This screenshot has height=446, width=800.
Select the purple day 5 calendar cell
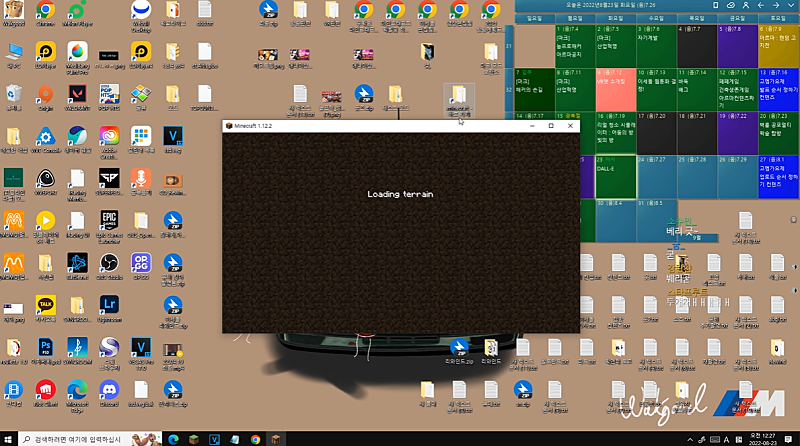pyautogui.click(x=738, y=46)
